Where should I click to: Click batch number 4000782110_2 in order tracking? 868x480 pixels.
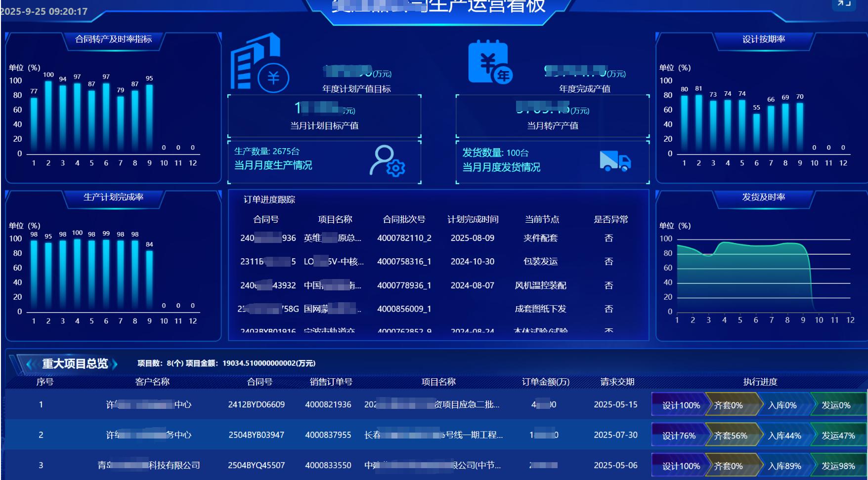point(404,238)
